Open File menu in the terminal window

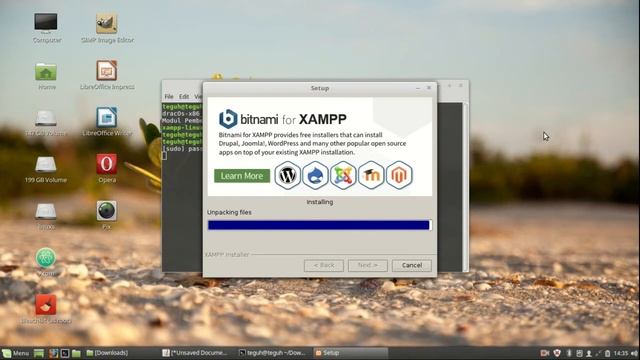click(169, 97)
